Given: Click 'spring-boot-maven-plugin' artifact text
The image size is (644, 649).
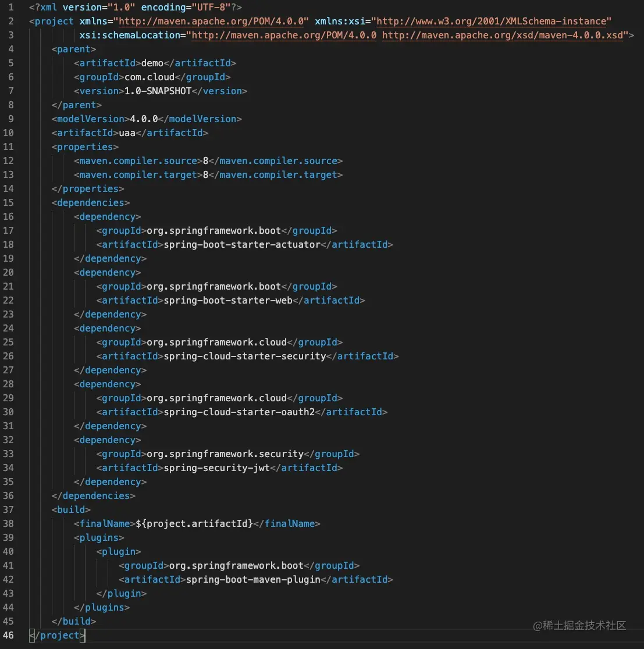Looking at the screenshot, I should (x=253, y=579).
